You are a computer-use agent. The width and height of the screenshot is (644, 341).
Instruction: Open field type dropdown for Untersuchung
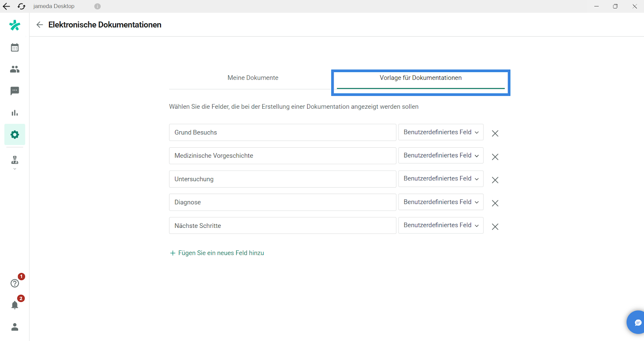pos(441,179)
